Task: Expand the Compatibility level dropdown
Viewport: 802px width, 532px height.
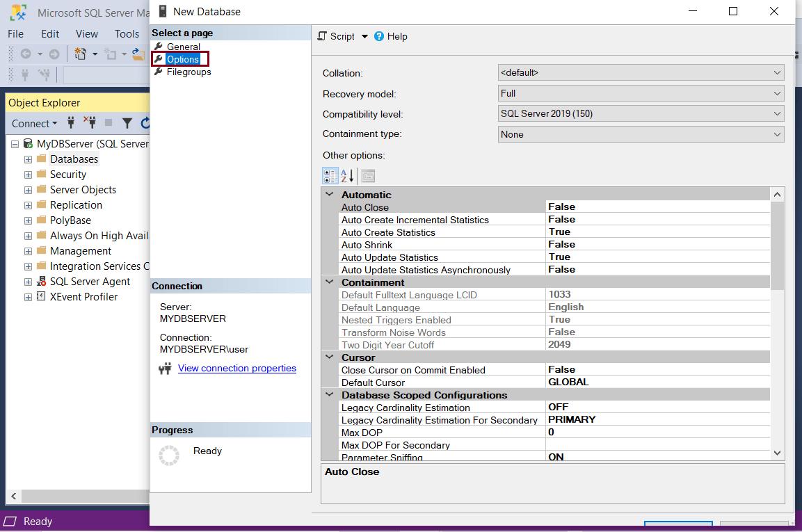Action: click(x=778, y=114)
